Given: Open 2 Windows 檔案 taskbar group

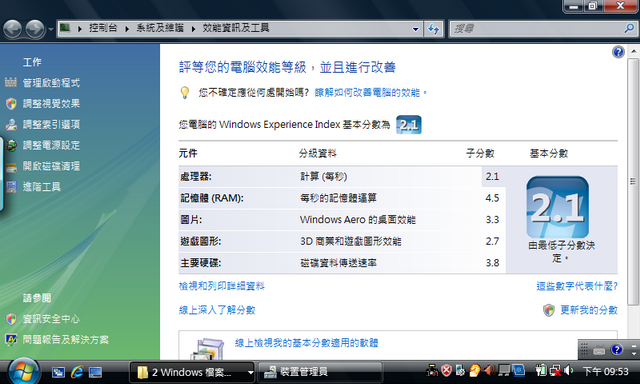Looking at the screenshot, I should (x=192, y=372).
